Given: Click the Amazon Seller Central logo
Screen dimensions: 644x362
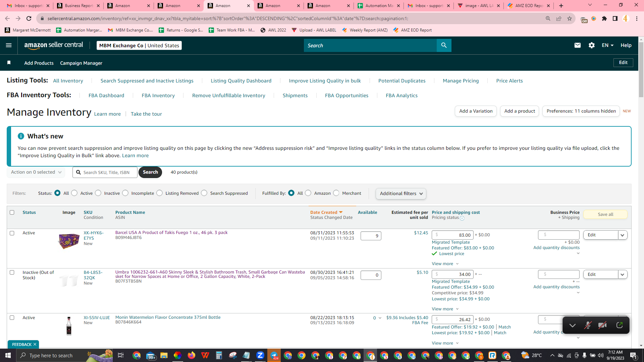Looking at the screenshot, I should [x=54, y=45].
